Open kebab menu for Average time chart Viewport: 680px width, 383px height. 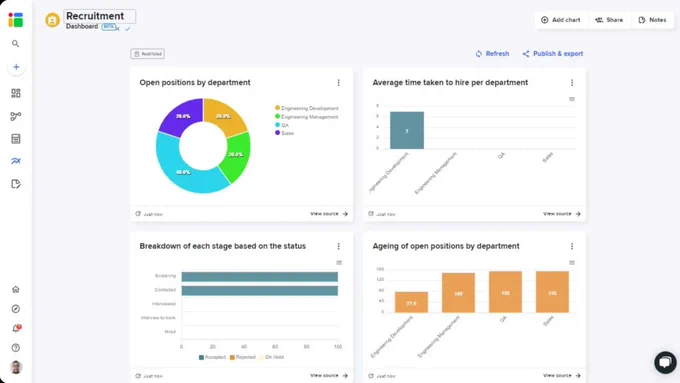[x=572, y=82]
